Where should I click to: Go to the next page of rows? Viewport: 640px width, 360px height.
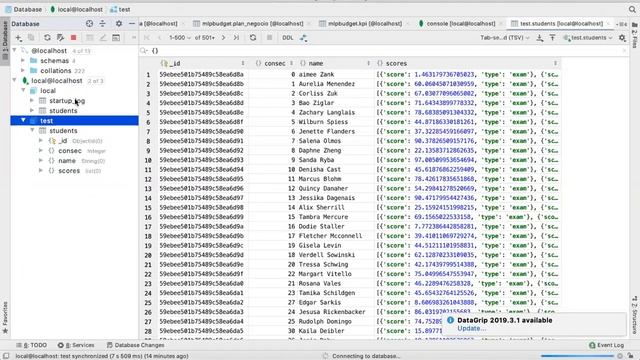click(223, 38)
